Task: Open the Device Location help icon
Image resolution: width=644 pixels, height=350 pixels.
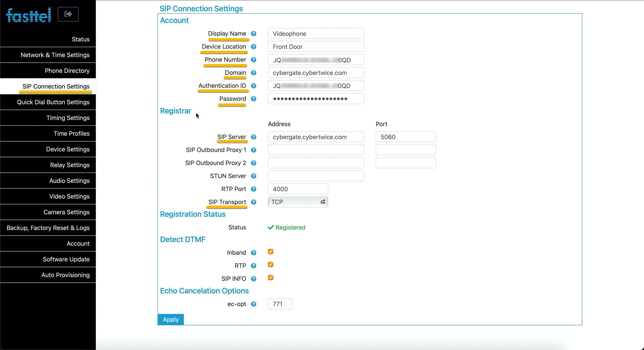Action: click(x=254, y=47)
